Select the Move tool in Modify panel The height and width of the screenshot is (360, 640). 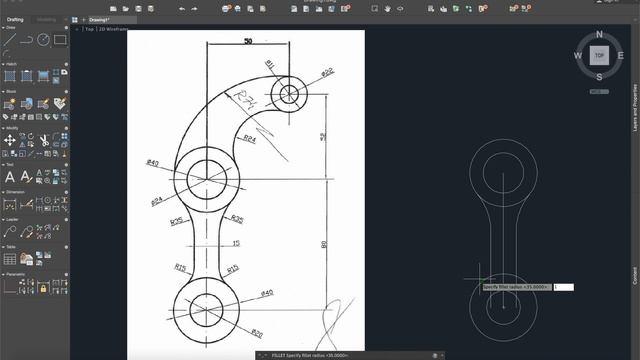pyautogui.click(x=10, y=140)
